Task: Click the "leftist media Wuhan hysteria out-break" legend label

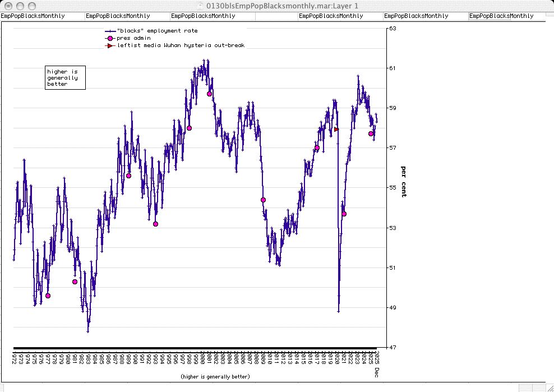Action: tap(181, 45)
